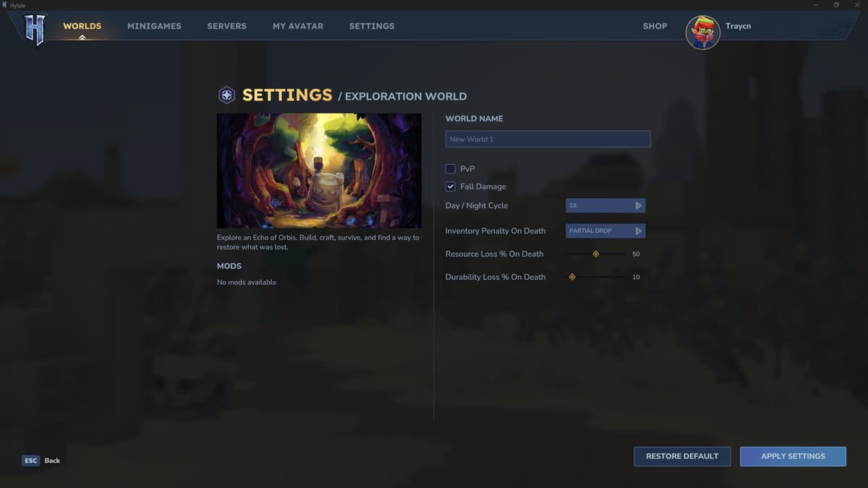868x488 pixels.
Task: Expand the Partial Drop inventory penalty dropdown
Action: click(x=599, y=231)
